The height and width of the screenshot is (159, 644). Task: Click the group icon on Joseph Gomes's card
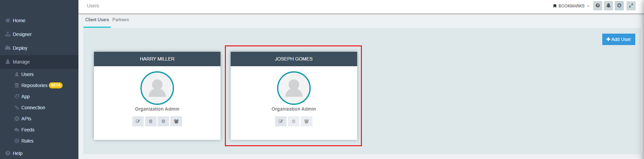[306, 121]
